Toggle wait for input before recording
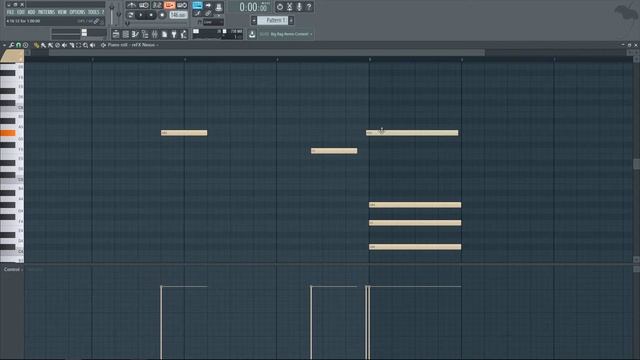The height and width of the screenshot is (360, 640). (144, 5)
